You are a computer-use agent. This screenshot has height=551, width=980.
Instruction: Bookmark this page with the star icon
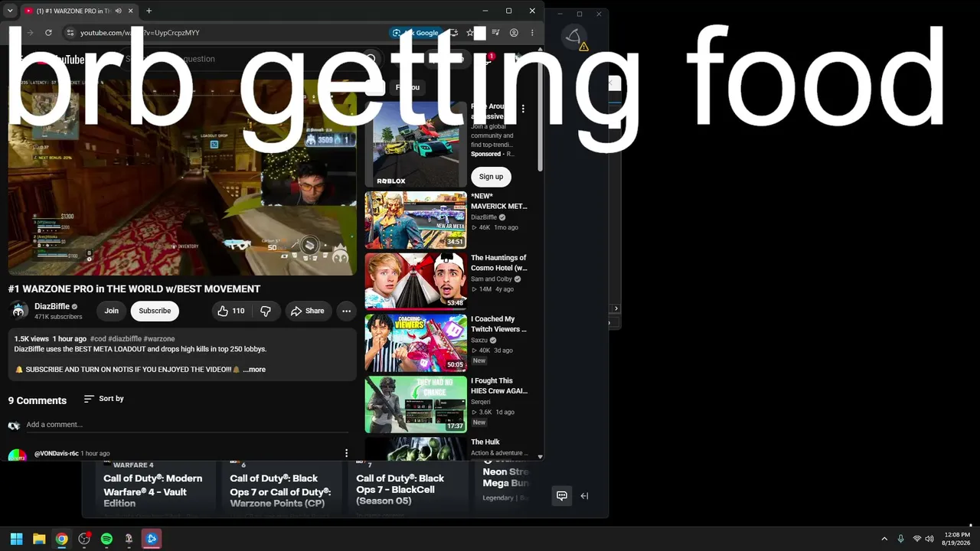tap(470, 33)
